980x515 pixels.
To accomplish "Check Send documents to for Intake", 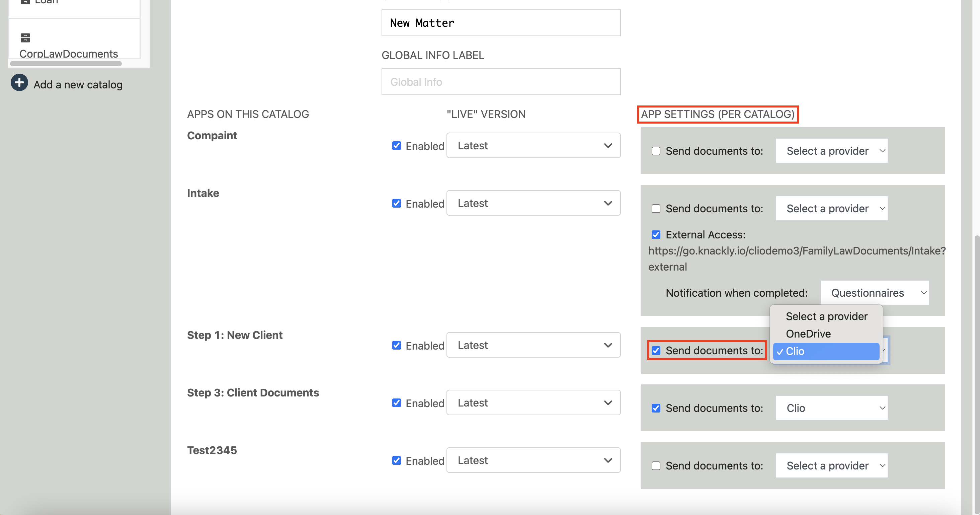I will coord(656,209).
